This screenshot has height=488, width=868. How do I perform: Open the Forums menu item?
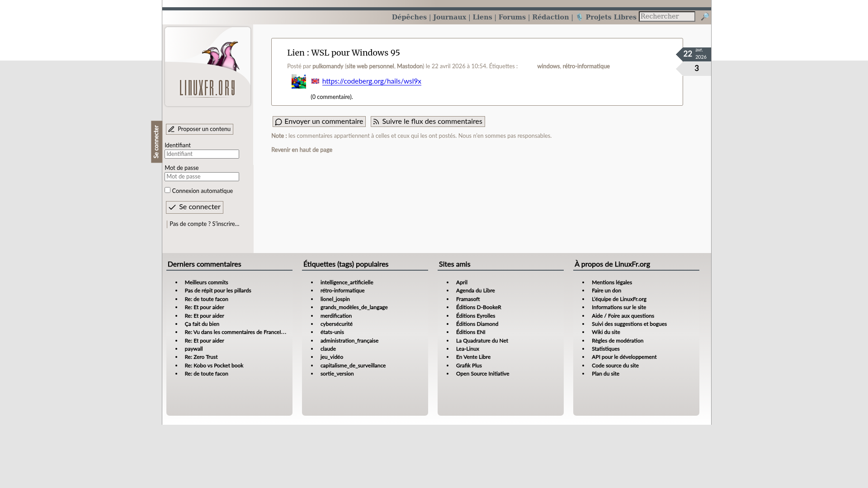[x=512, y=17]
